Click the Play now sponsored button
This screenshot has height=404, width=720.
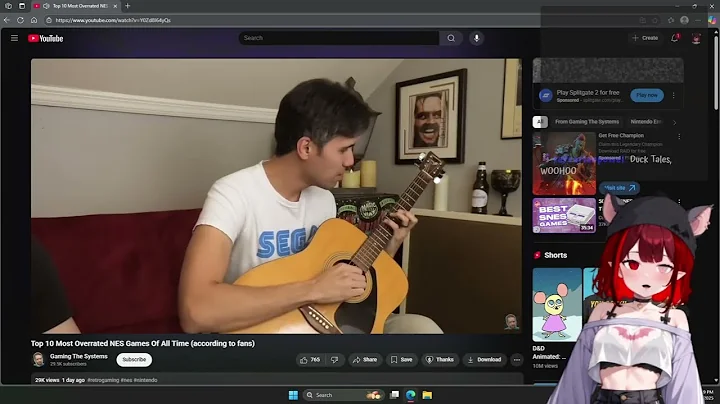(647, 95)
